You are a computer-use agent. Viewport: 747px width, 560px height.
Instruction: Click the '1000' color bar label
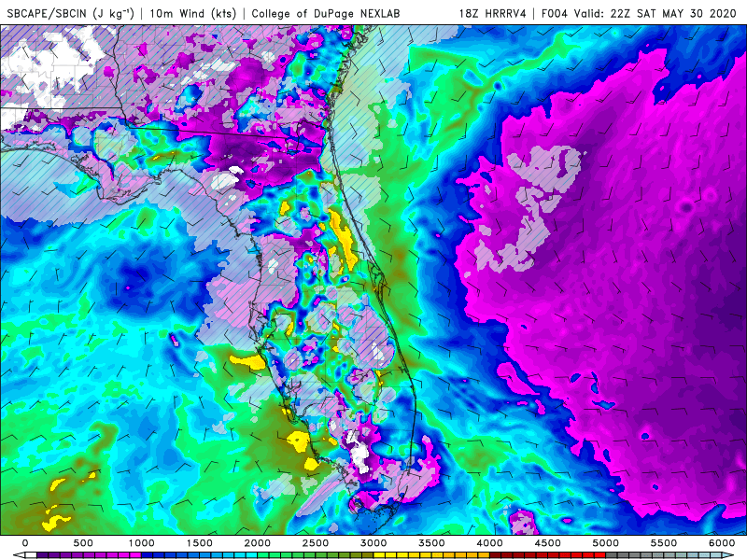pyautogui.click(x=141, y=543)
